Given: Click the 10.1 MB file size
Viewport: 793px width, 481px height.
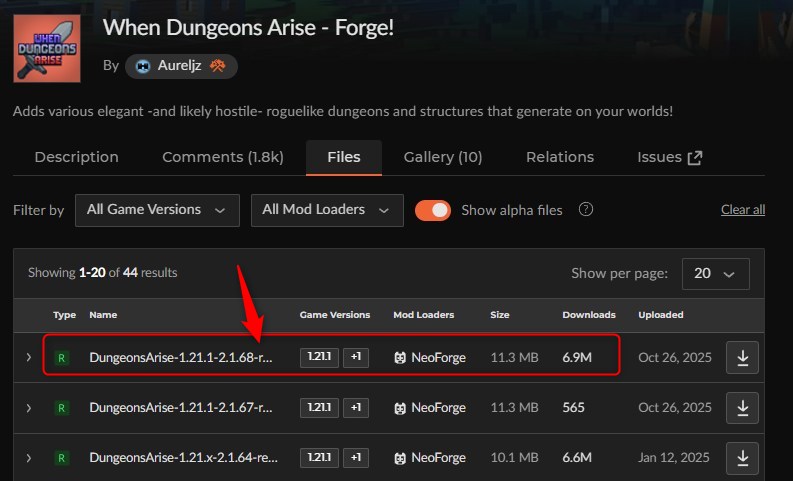Looking at the screenshot, I should pos(514,458).
